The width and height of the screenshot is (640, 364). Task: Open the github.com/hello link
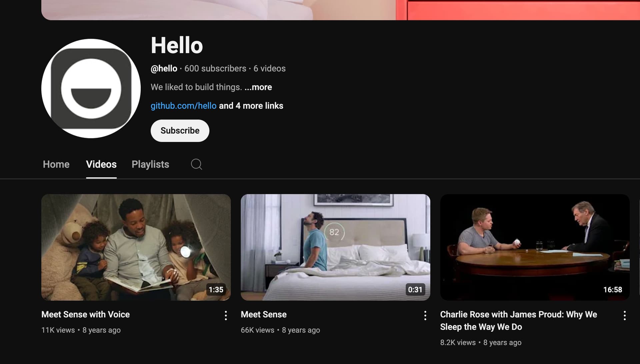point(183,106)
